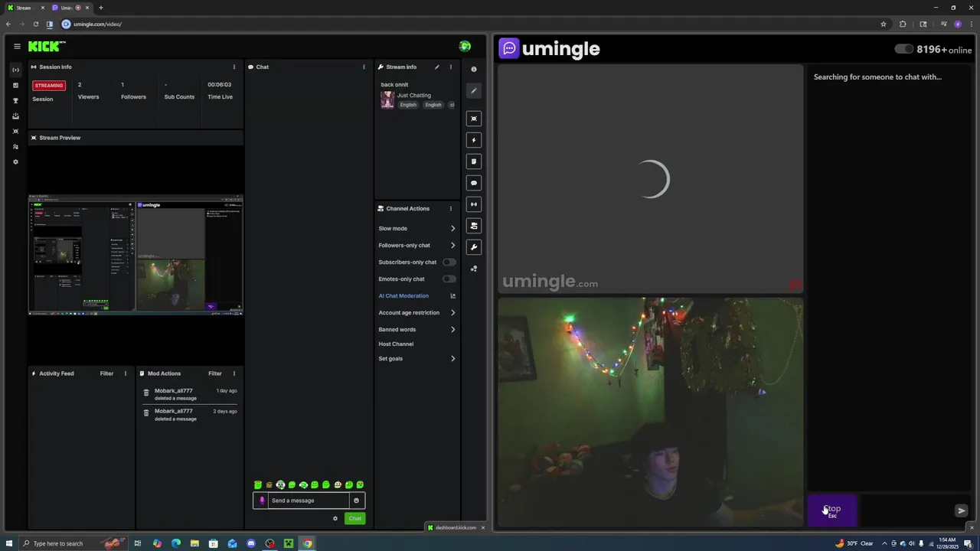
Task: Open the settings gear in the Kick sidebar
Action: pos(15,161)
